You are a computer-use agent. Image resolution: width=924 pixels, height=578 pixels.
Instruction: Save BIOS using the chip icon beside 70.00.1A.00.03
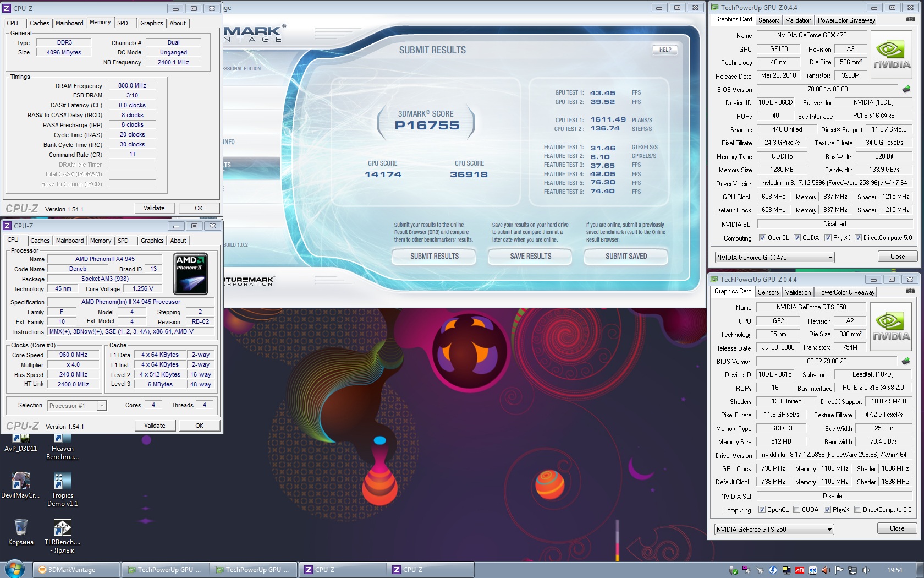(x=906, y=89)
